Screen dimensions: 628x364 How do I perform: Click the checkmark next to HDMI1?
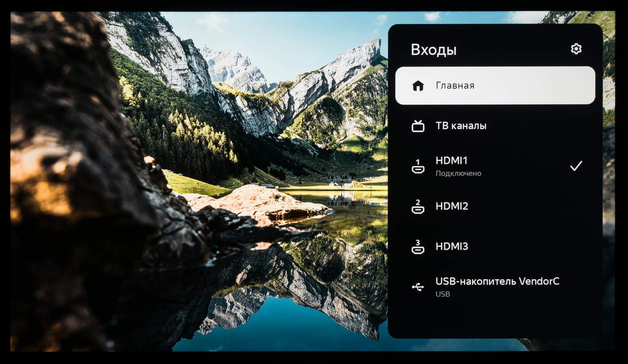point(576,166)
